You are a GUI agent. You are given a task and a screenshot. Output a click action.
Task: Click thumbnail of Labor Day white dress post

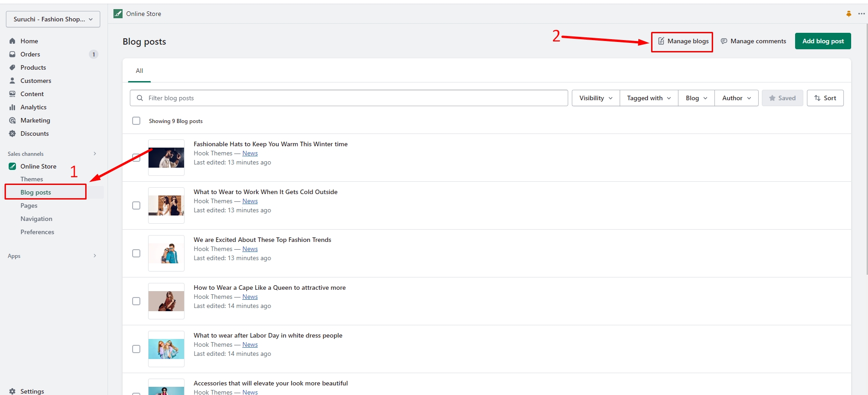tap(166, 349)
